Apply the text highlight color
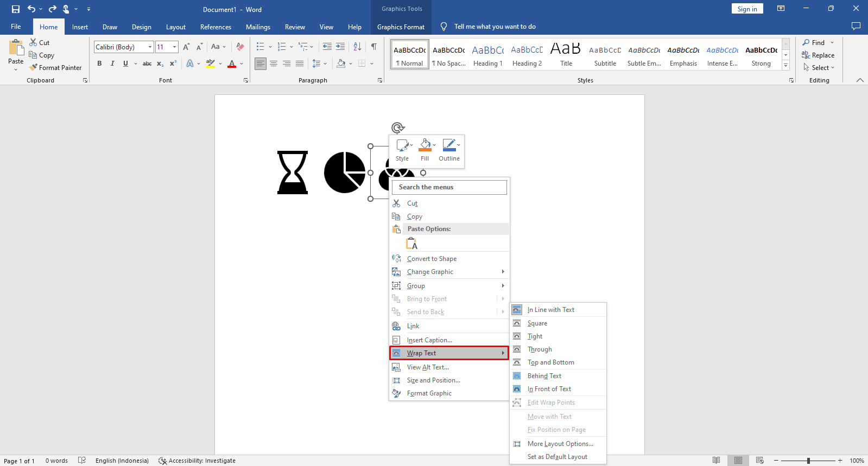This screenshot has height=466, width=868. (211, 63)
